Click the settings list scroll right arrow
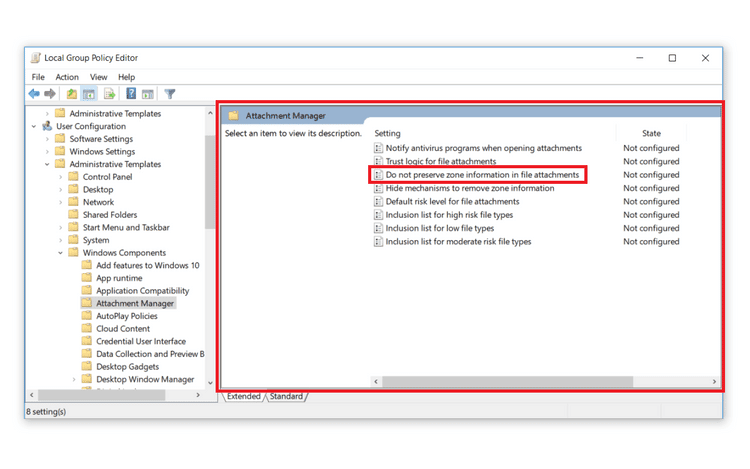Image resolution: width=750 pixels, height=469 pixels. [714, 382]
